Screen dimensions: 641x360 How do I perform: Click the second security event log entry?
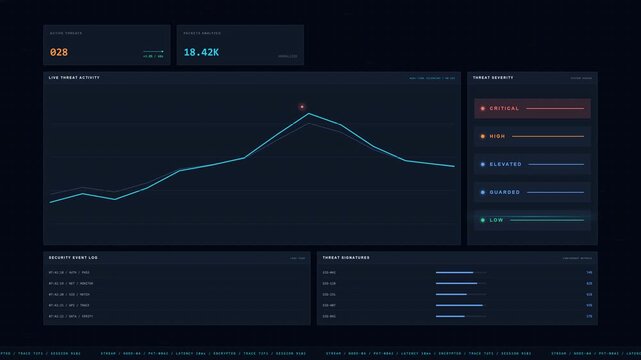coord(71,284)
